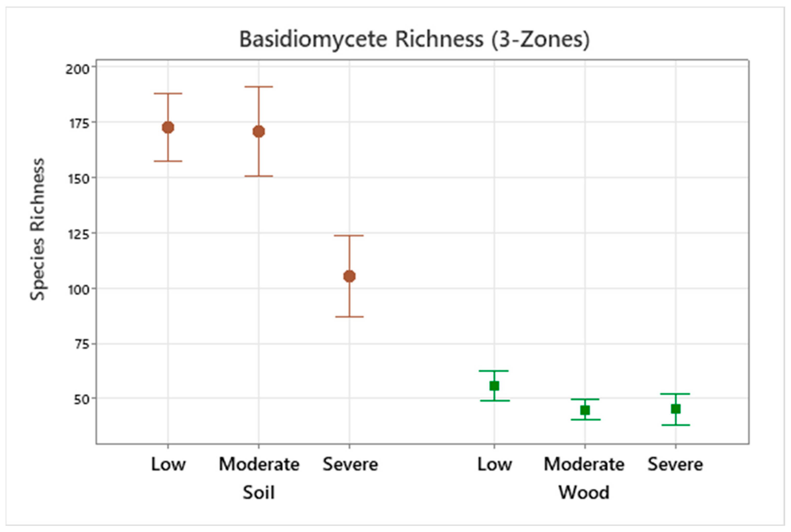The width and height of the screenshot is (791, 532).
Task: Select the Soil Severe brown data point
Action: [349, 276]
